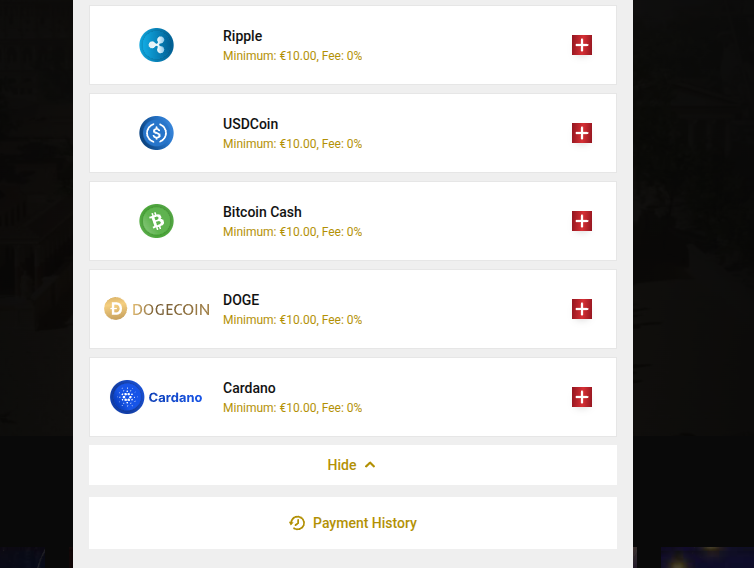Select the USDCoin payment method title
This screenshot has height=568, width=754.
pos(250,124)
